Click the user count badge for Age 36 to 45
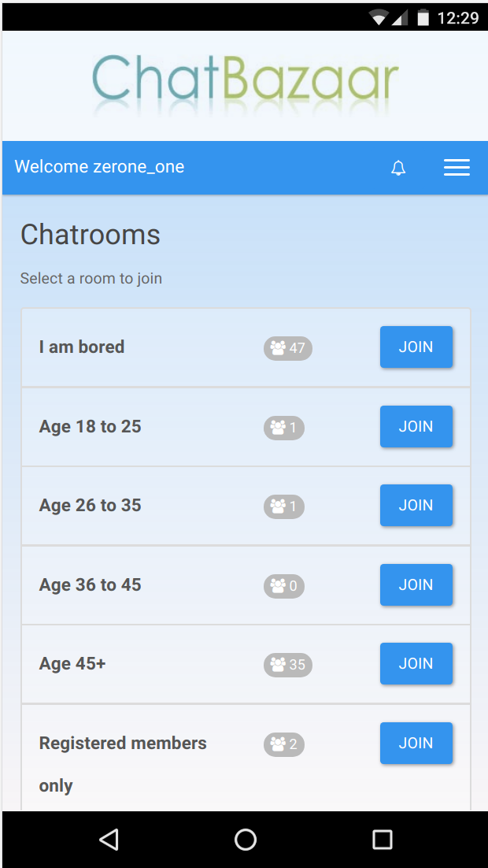Image resolution: width=488 pixels, height=868 pixels. coord(284,586)
